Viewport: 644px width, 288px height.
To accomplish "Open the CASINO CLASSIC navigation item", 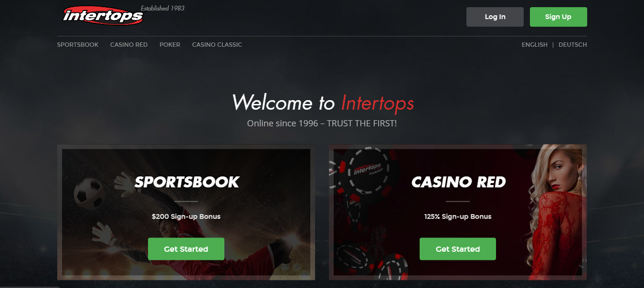I will coord(217,44).
